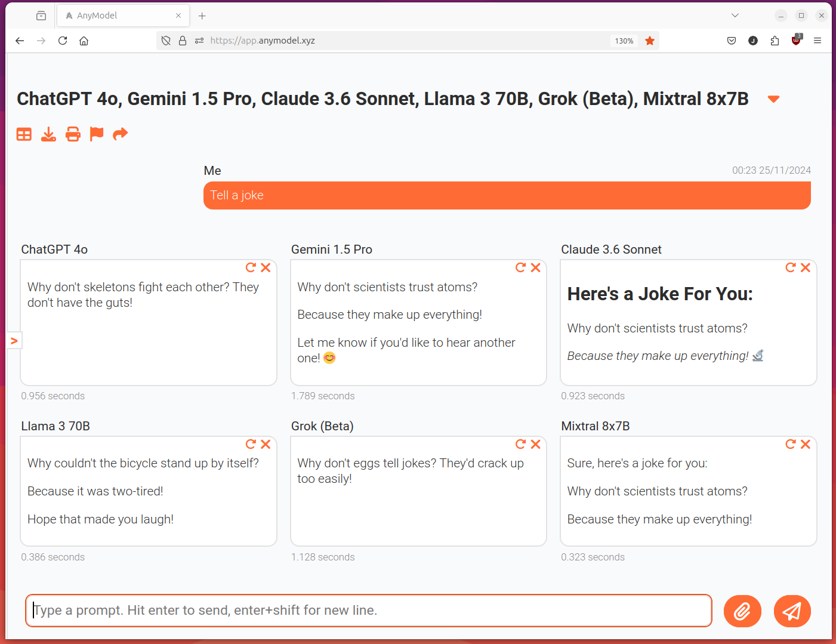Open the uBlock Origin extension icon
The width and height of the screenshot is (836, 644).
796,41
